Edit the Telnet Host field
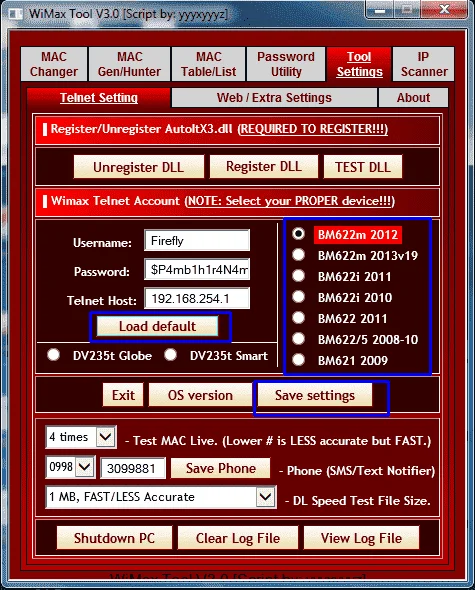The image size is (475, 590). pos(197,298)
